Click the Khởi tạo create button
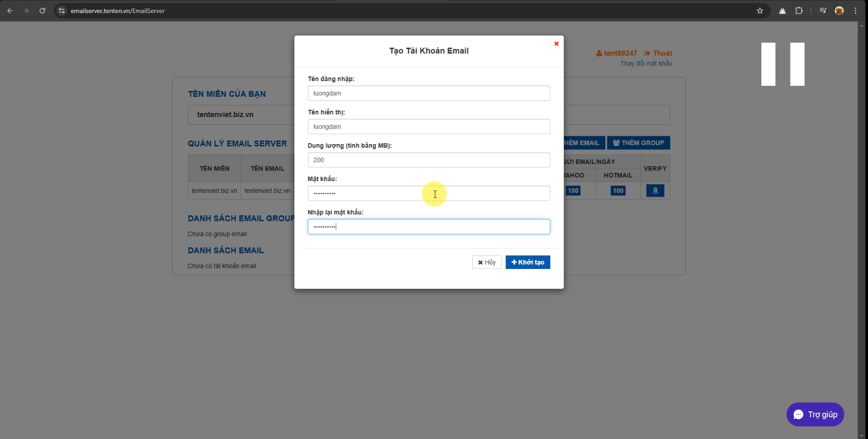 coord(527,262)
